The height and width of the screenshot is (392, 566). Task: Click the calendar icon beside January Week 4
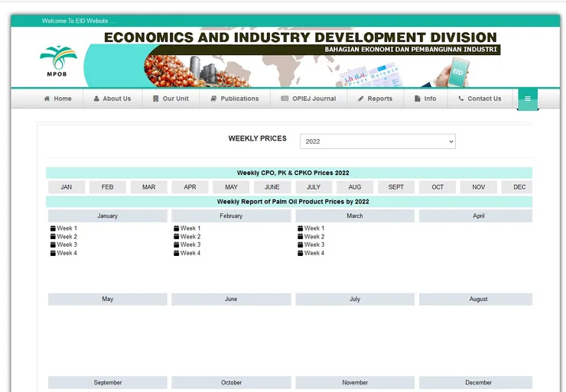53,253
